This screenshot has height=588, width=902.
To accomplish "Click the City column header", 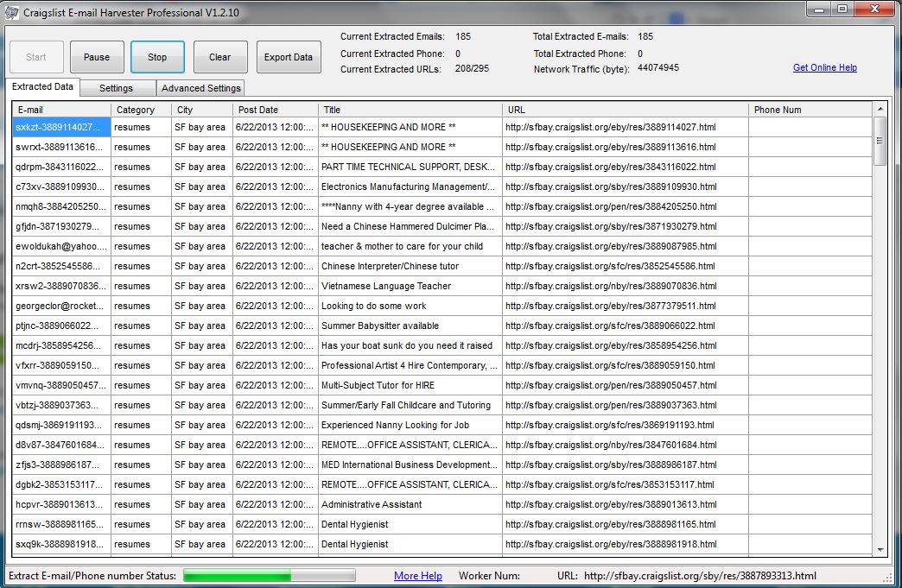I will point(202,109).
